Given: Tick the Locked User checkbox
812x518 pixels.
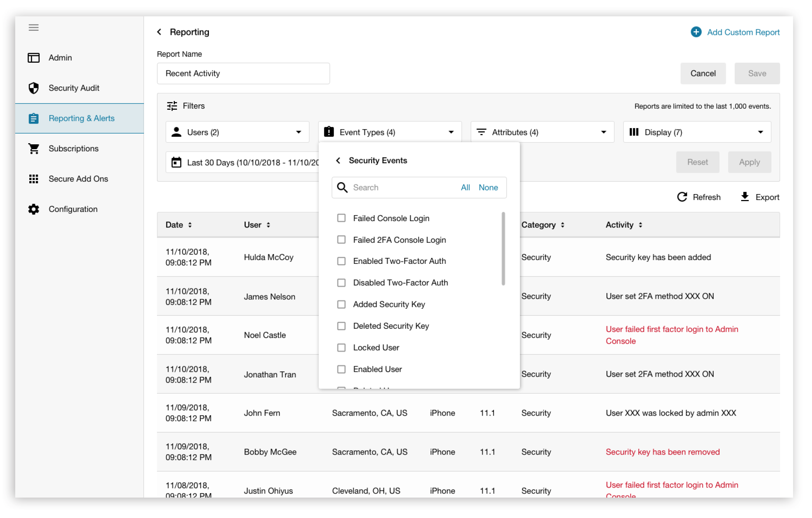Looking at the screenshot, I should pos(341,348).
